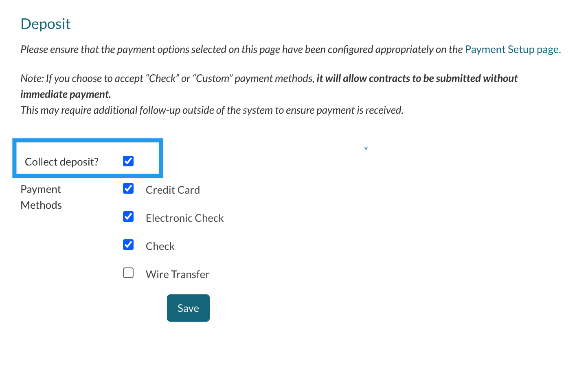Image resolution: width=588 pixels, height=371 pixels.
Task: Click the "Collect deposit?" label
Action: click(61, 162)
